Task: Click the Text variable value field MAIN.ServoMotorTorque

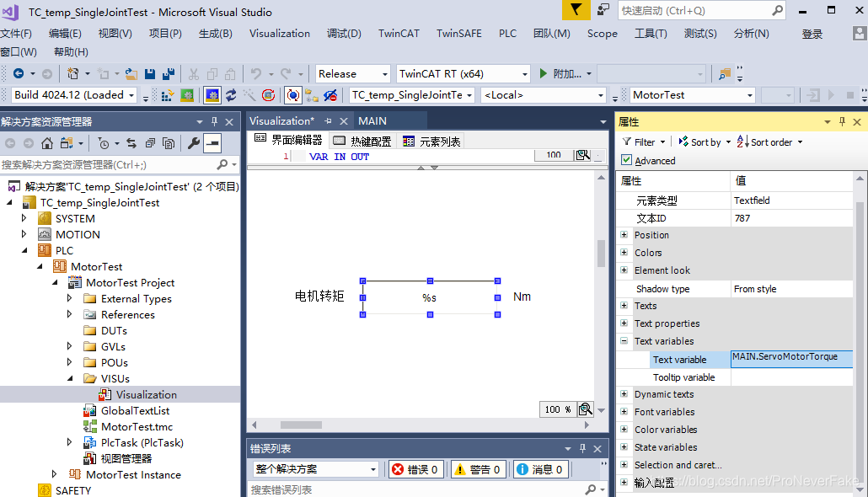Action: (791, 359)
